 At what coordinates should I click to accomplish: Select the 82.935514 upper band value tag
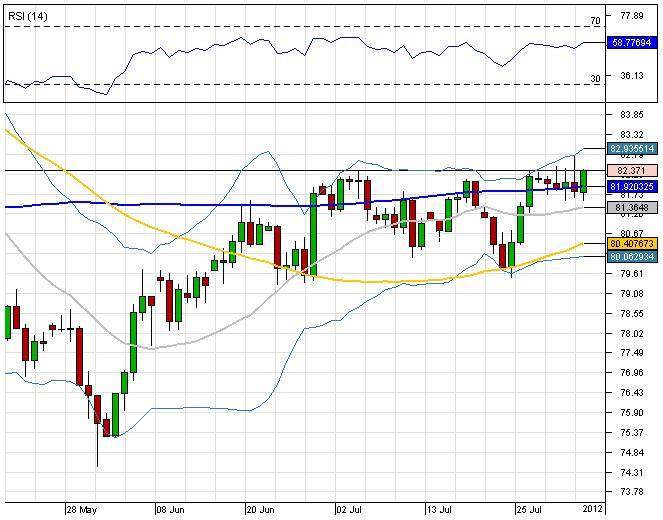pyautogui.click(x=632, y=148)
